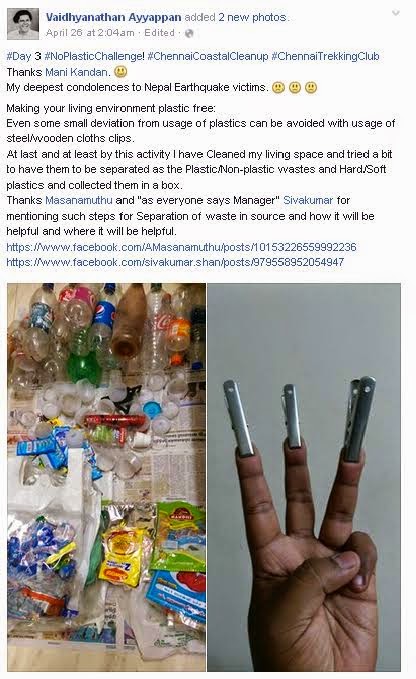View the Edited history link
This screenshot has width=416, height=679.
coord(159,32)
